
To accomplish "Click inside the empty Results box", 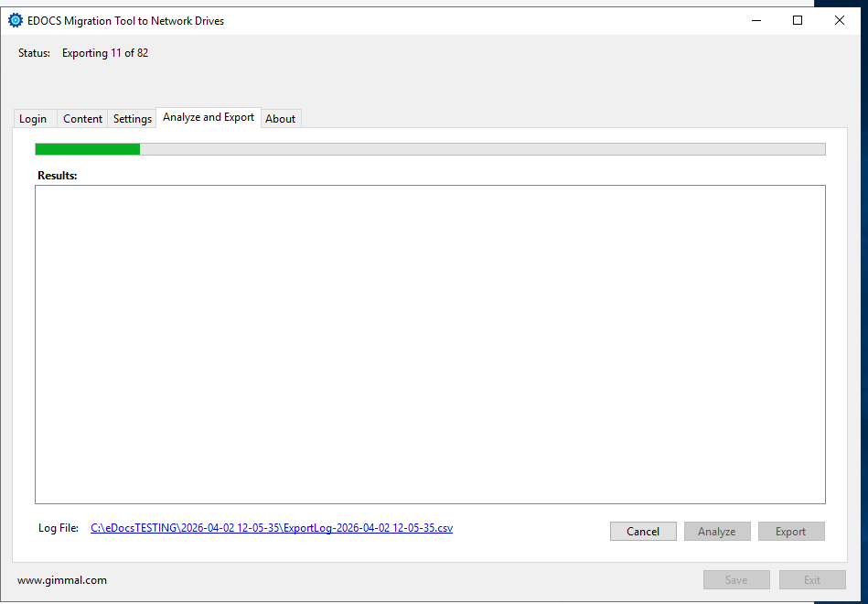I will click(430, 344).
